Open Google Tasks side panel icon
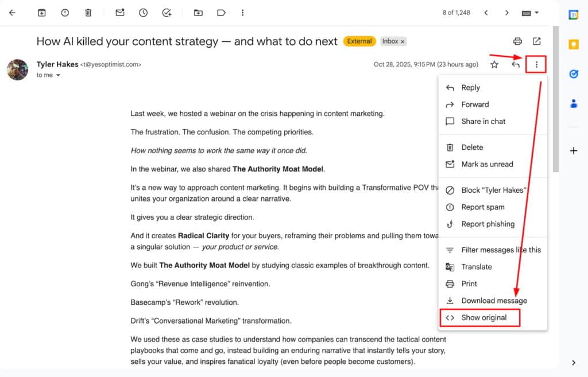Screen dimensions: 588x377 click(574, 74)
